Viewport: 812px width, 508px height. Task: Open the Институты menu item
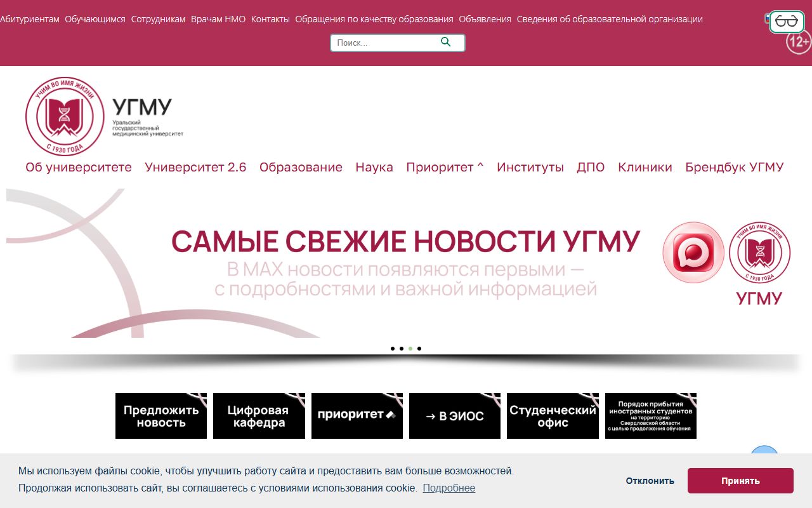pyautogui.click(x=530, y=167)
